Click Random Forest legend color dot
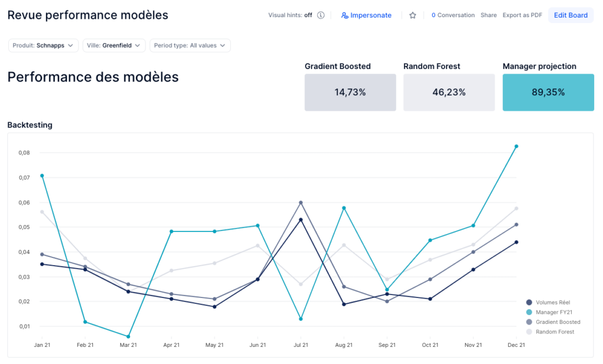This screenshot has height=364, width=603. [x=529, y=332]
